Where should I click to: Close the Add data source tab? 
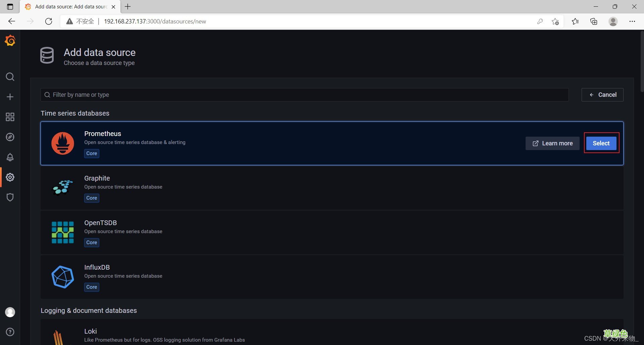click(113, 7)
